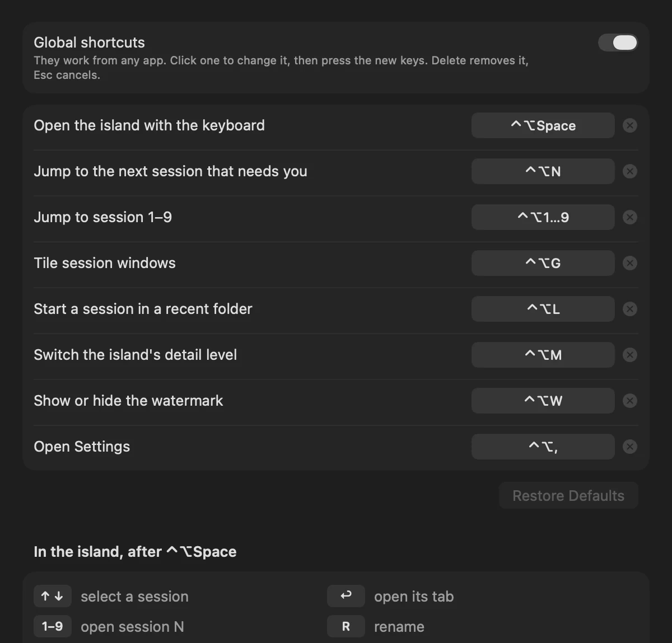Viewport: 672px width, 643px height.
Task: Remove shortcut for Start a session in recent folder
Action: (x=630, y=309)
